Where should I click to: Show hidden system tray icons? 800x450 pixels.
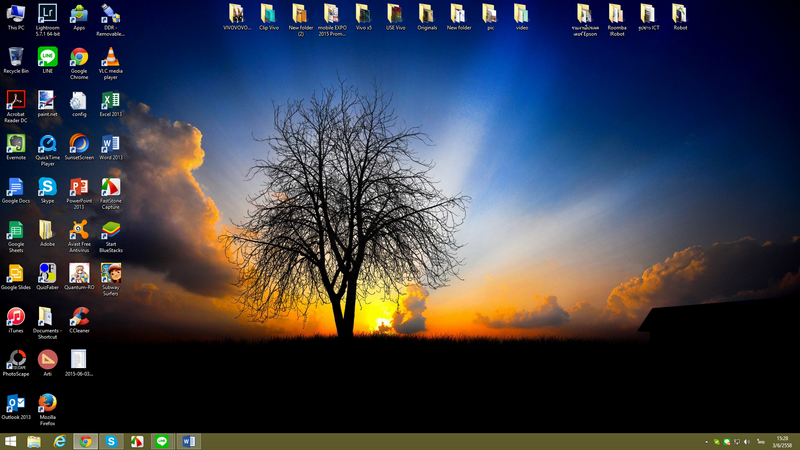(707, 442)
